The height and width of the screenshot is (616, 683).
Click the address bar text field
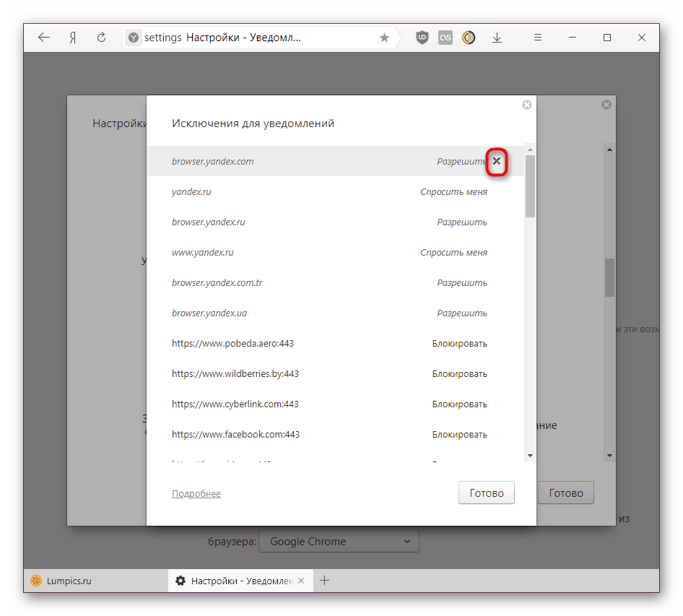(x=261, y=38)
